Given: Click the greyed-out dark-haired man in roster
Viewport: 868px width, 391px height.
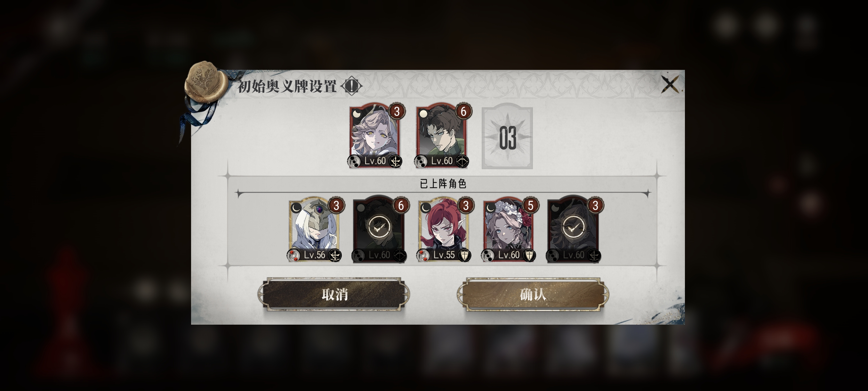Looking at the screenshot, I should (x=379, y=229).
